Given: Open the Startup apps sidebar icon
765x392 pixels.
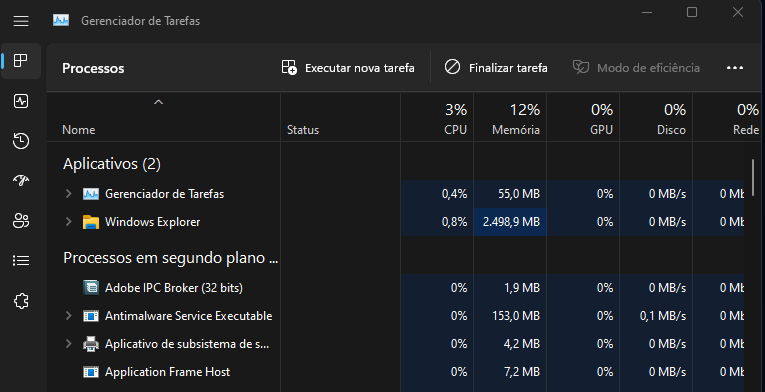Looking at the screenshot, I should pos(21,181).
